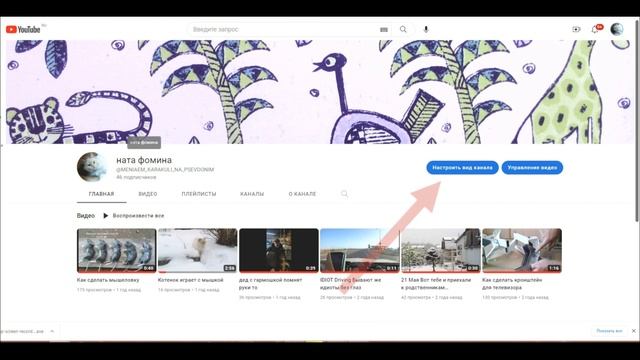Open the account avatar menu at top right
The image size is (640, 360).
tap(617, 29)
